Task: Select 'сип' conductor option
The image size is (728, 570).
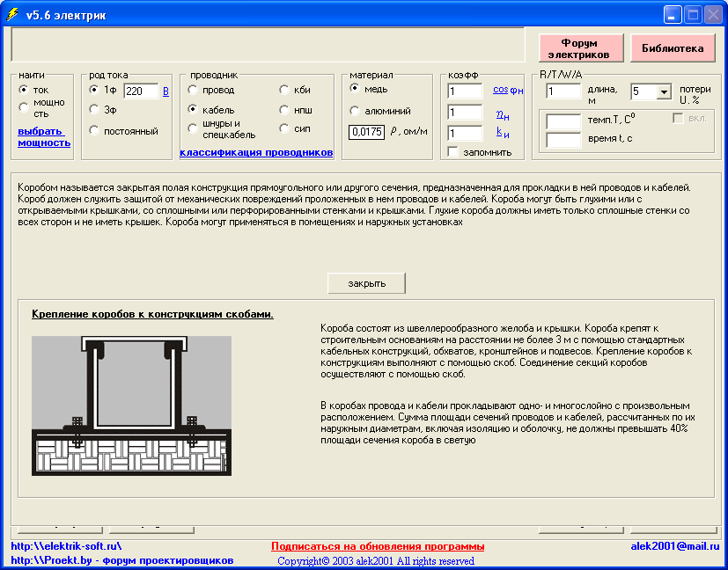Action: click(x=283, y=128)
